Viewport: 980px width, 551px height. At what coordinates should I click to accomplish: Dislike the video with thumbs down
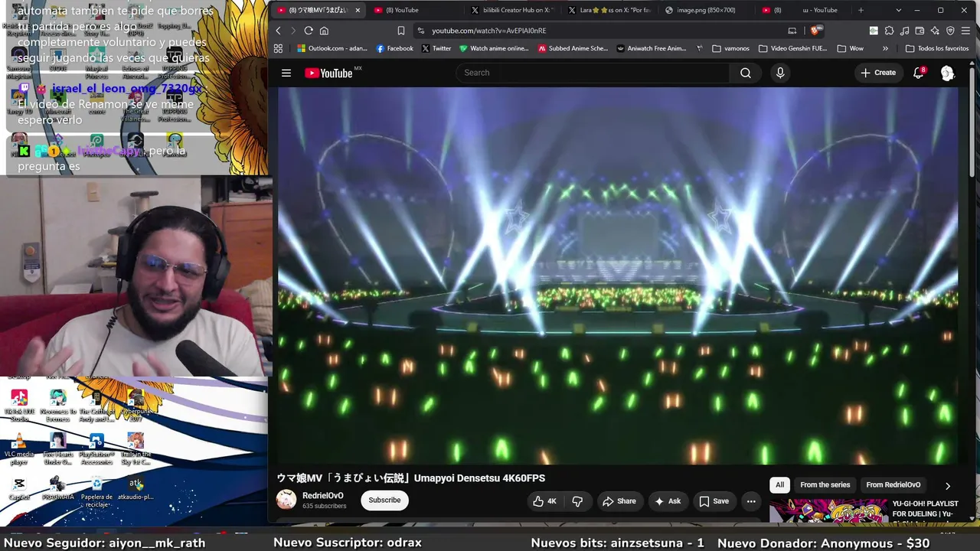click(577, 501)
